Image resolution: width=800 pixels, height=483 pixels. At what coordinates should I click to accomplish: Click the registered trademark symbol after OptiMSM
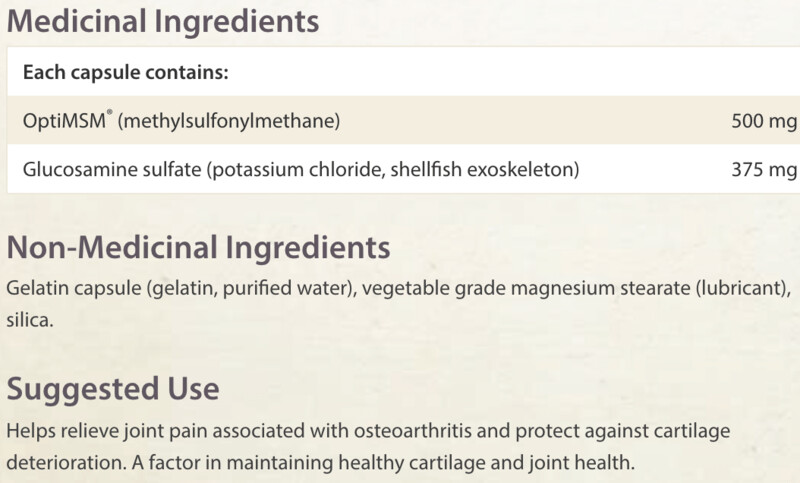tap(110, 112)
